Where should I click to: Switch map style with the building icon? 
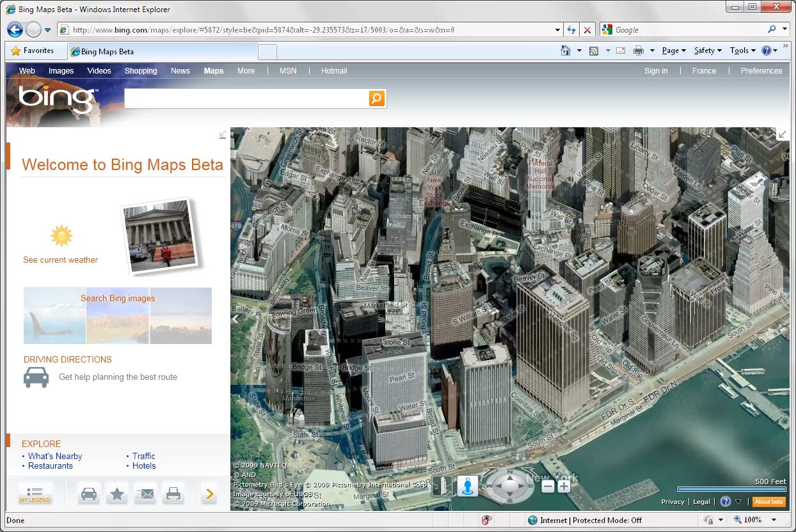coord(443,487)
